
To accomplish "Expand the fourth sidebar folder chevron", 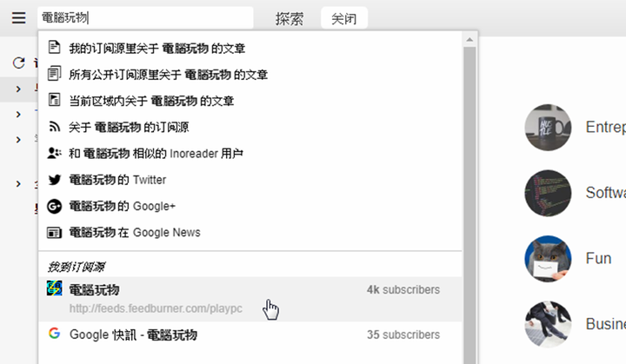I will pyautogui.click(x=18, y=183).
